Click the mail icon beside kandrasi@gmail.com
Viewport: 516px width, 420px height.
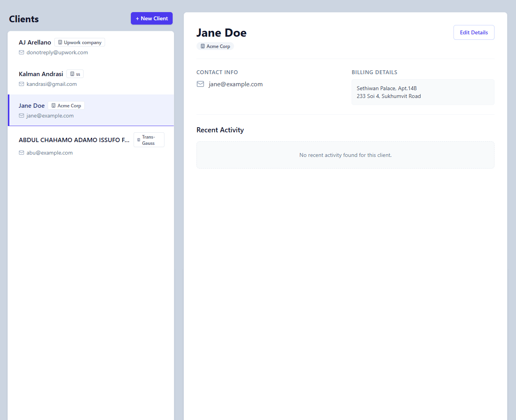pyautogui.click(x=21, y=84)
